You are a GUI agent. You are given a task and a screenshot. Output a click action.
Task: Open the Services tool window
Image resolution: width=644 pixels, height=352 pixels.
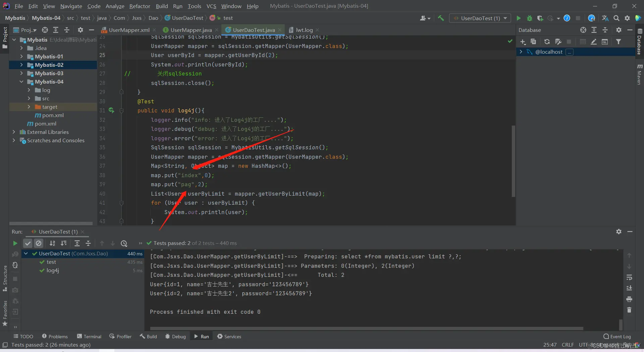click(x=229, y=336)
